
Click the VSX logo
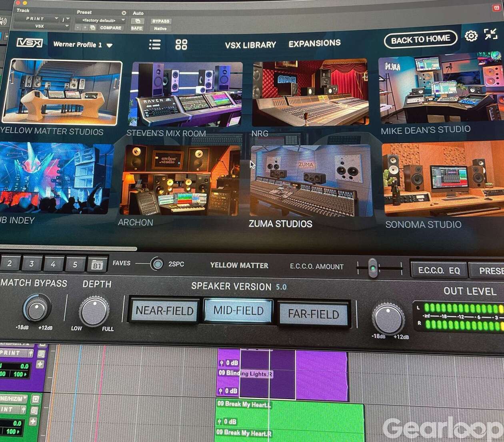[x=29, y=43]
